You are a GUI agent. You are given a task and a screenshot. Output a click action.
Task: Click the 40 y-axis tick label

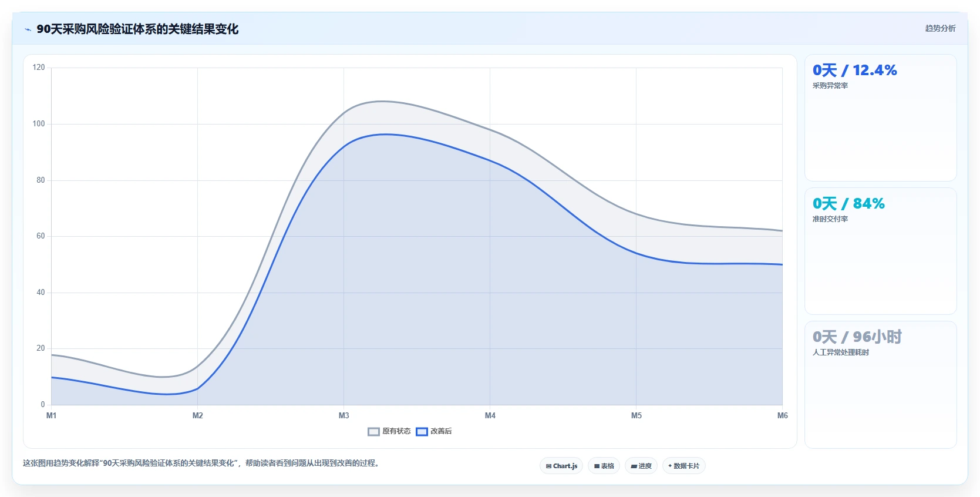(41, 293)
